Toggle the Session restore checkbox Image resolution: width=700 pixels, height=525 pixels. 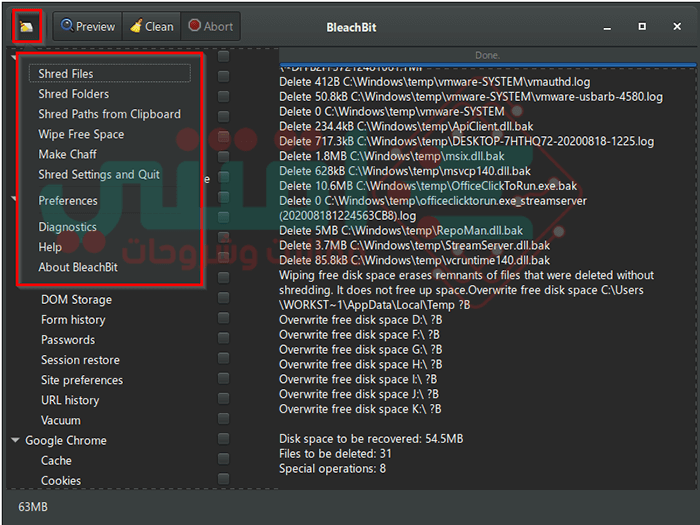tap(224, 358)
